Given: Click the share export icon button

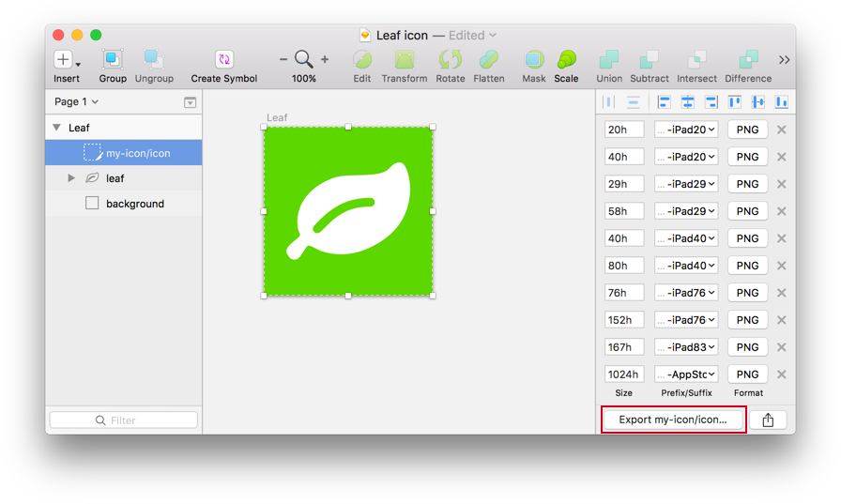Looking at the screenshot, I should coord(768,420).
